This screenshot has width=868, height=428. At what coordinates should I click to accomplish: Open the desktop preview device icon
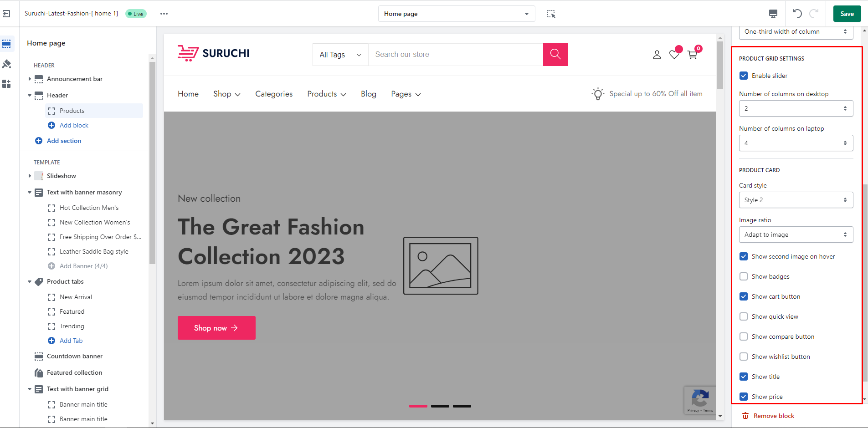tap(773, 14)
